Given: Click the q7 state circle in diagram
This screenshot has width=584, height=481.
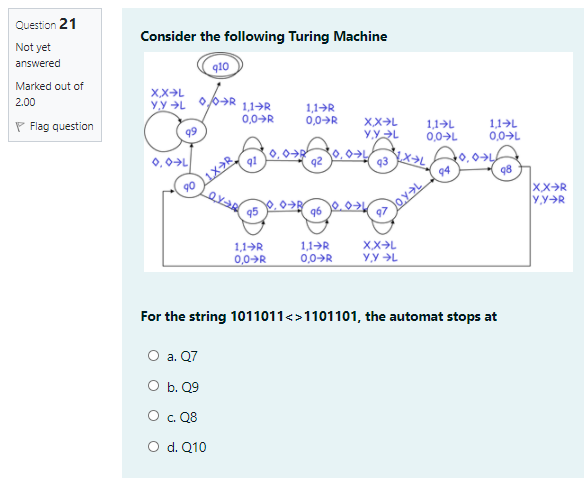Looking at the screenshot, I should (382, 212).
